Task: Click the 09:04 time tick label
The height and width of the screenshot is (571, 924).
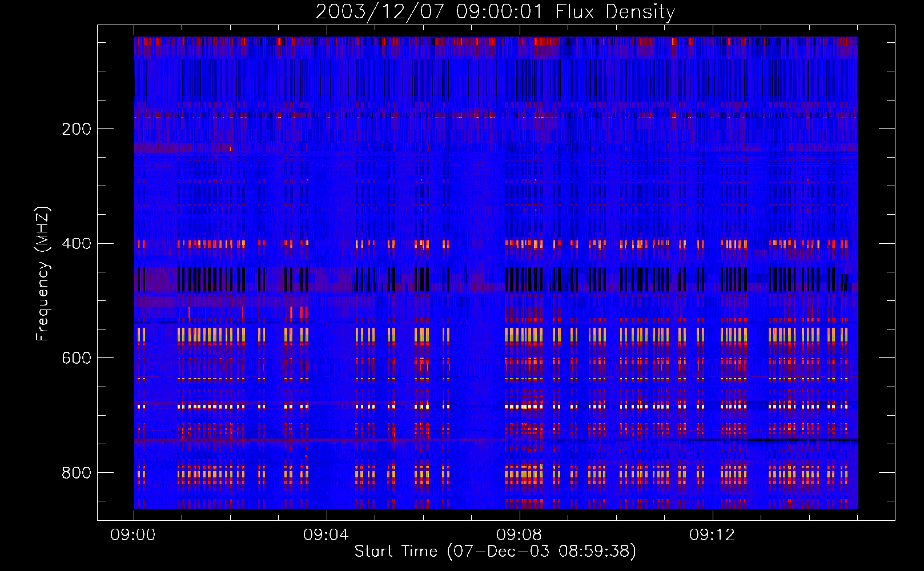Action: pos(326,535)
